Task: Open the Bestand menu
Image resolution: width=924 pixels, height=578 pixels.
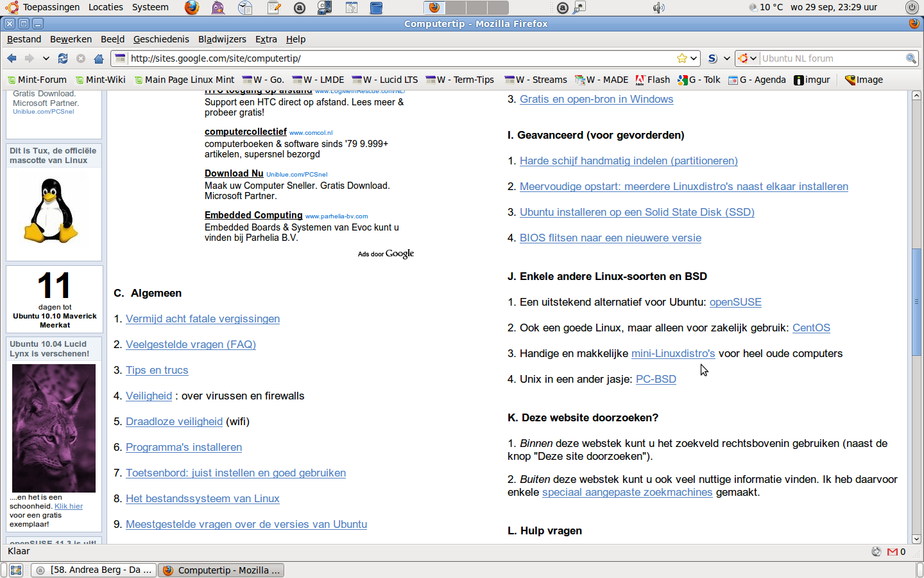Action: coord(24,39)
